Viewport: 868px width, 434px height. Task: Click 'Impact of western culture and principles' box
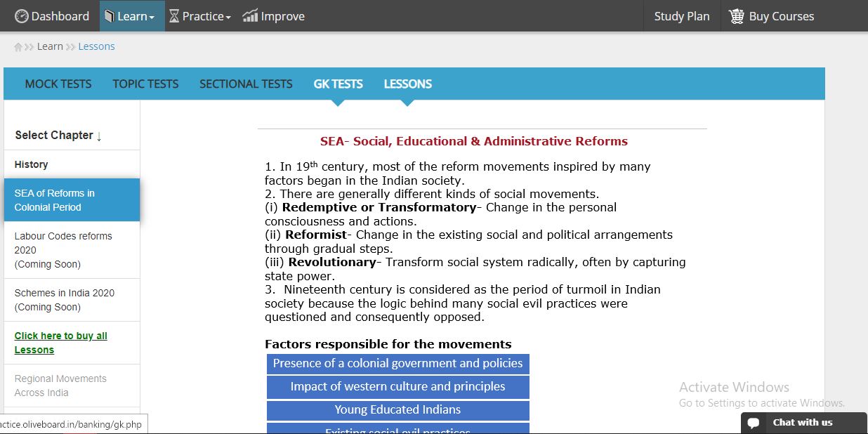tap(397, 387)
